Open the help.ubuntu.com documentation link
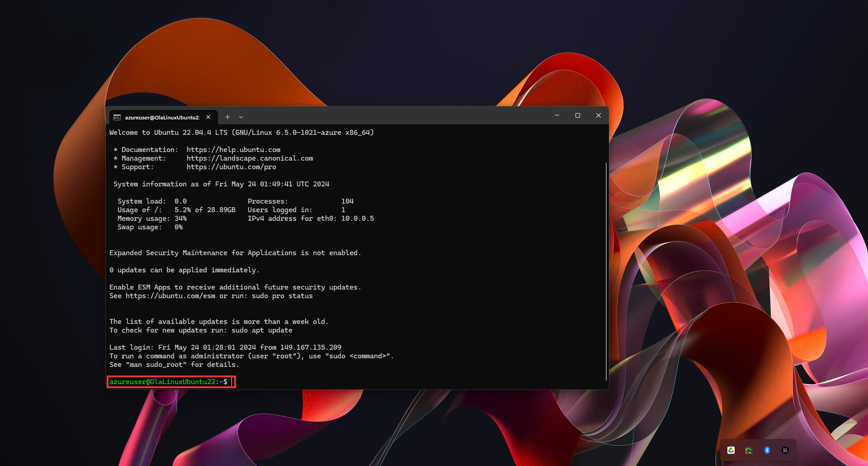 coord(234,149)
